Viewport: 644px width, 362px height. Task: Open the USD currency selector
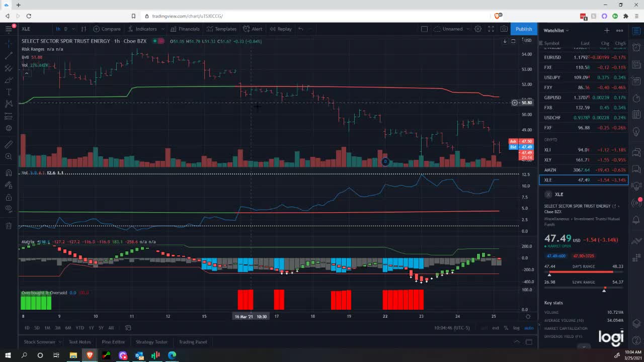point(528,41)
